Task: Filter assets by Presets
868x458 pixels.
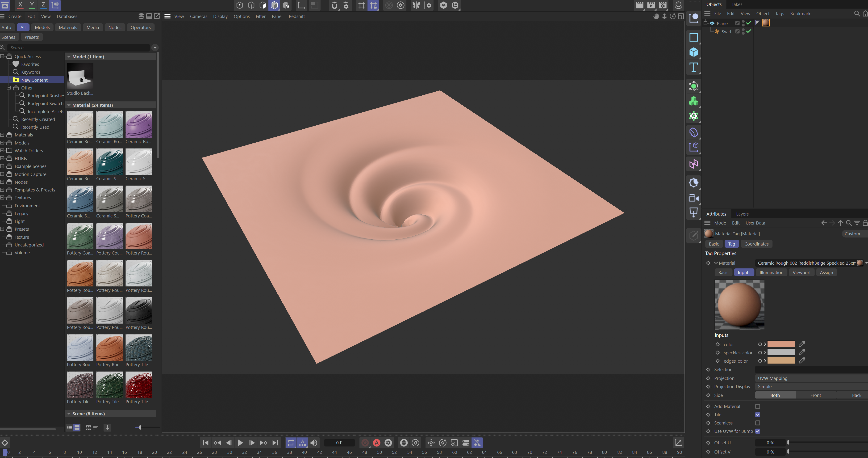Action: [32, 37]
